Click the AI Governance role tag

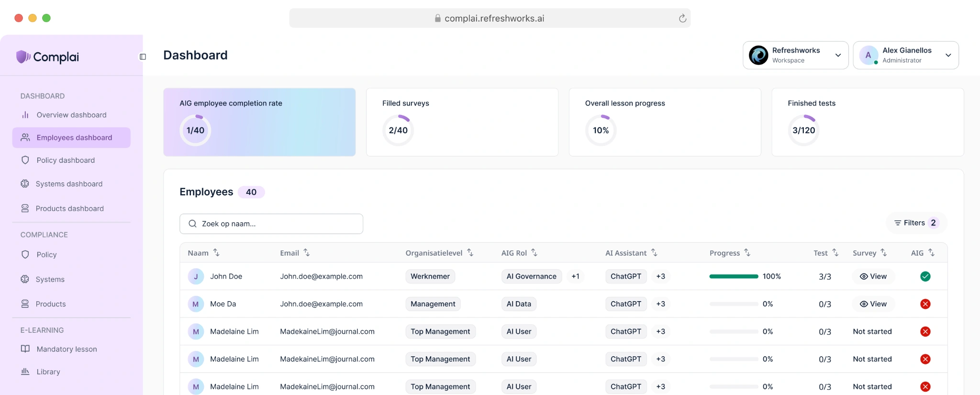coord(531,276)
